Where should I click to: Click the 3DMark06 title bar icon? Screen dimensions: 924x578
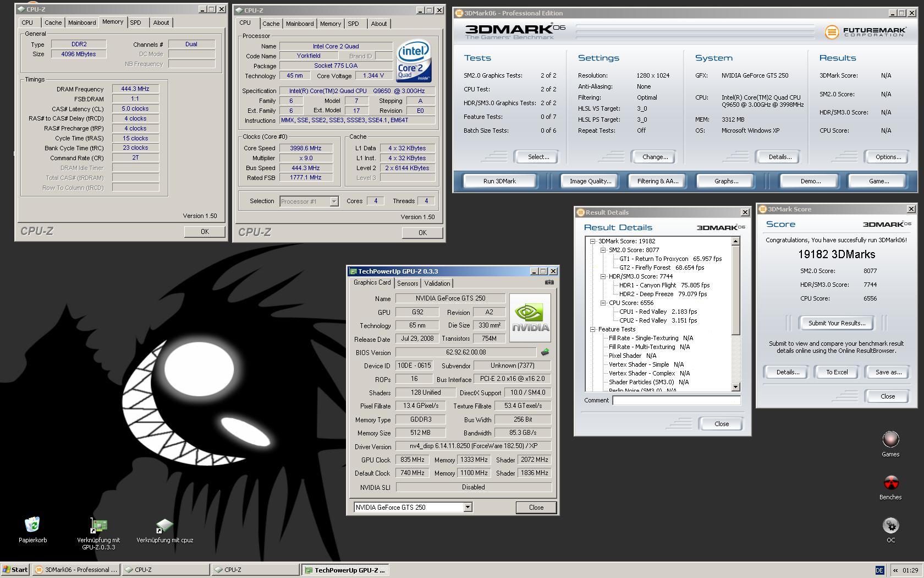click(459, 13)
